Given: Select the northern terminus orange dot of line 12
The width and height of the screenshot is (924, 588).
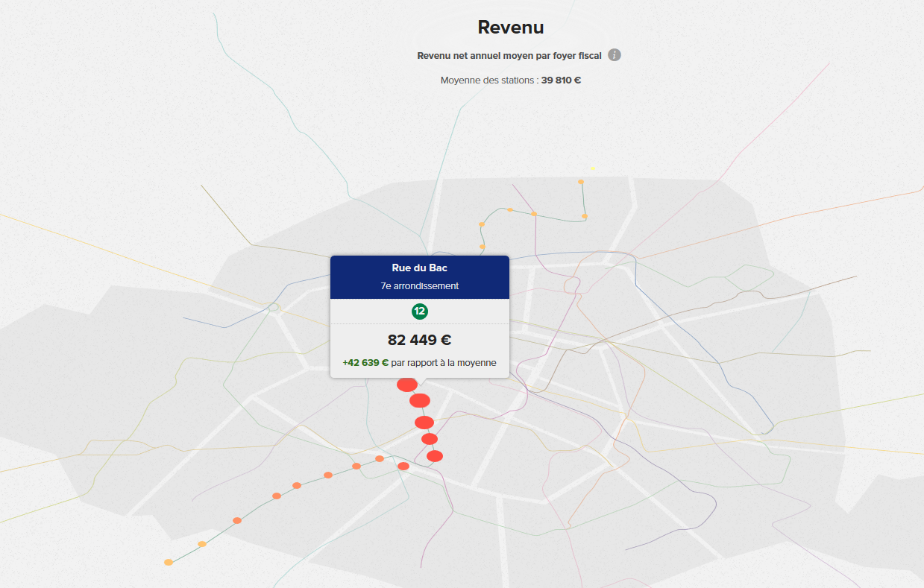Looking at the screenshot, I should (x=581, y=182).
